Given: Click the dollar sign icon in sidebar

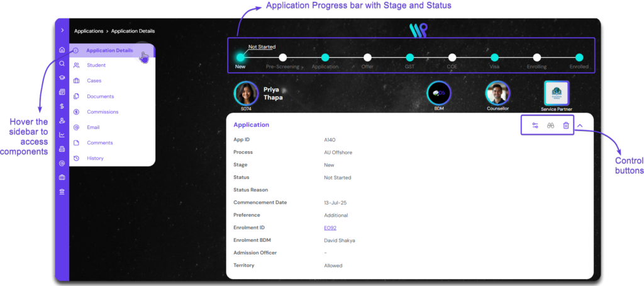Looking at the screenshot, I should click(x=62, y=106).
